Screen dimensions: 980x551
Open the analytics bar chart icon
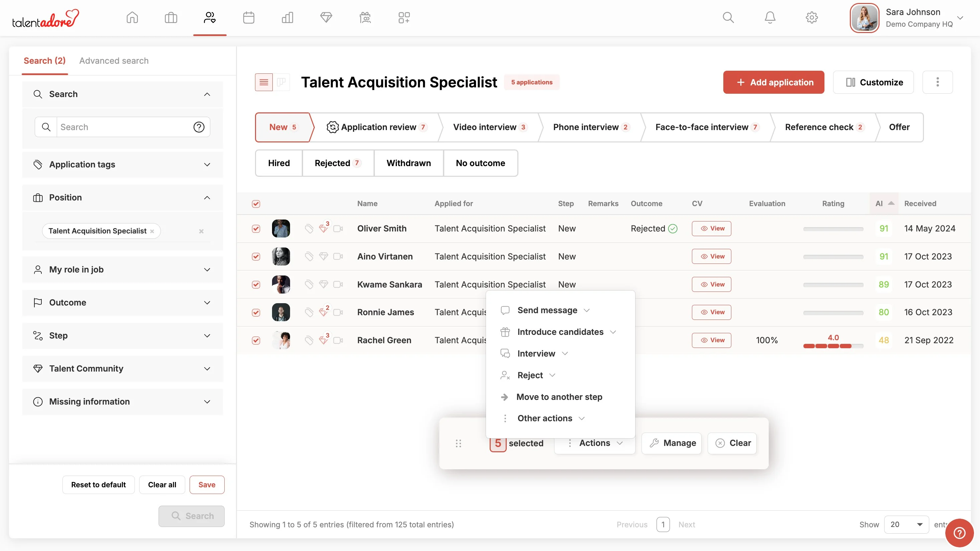(287, 17)
